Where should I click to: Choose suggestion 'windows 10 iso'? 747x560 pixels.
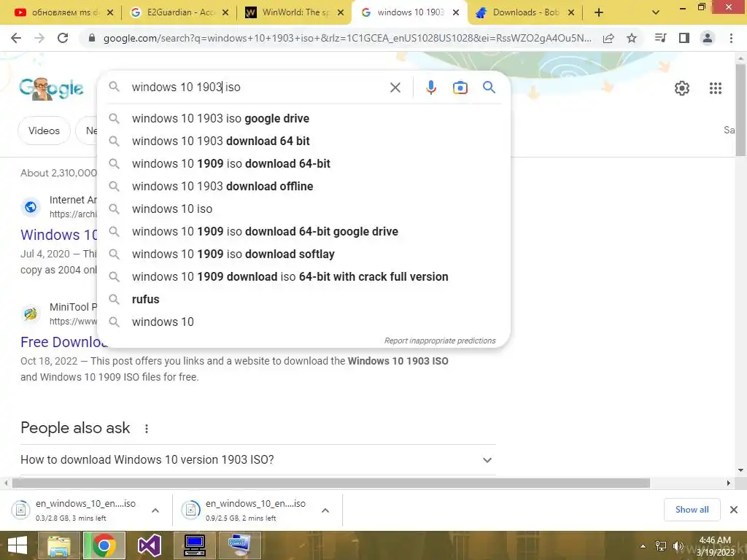pyautogui.click(x=303, y=209)
